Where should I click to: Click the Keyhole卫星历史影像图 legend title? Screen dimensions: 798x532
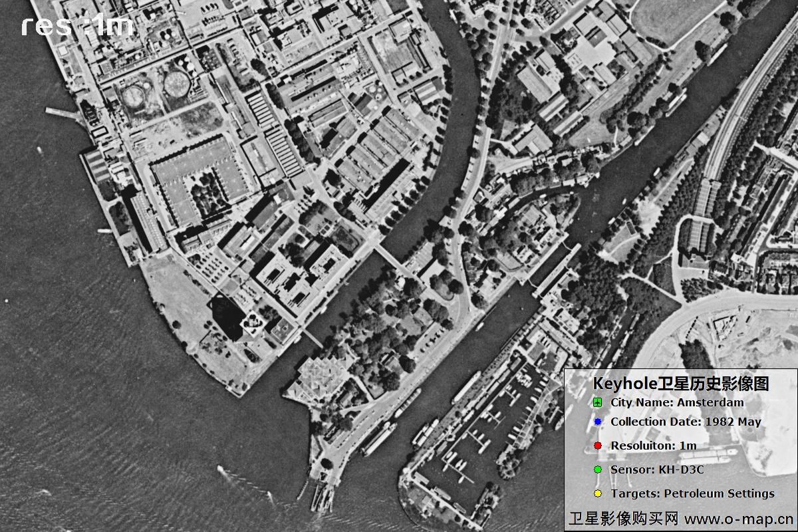point(680,384)
